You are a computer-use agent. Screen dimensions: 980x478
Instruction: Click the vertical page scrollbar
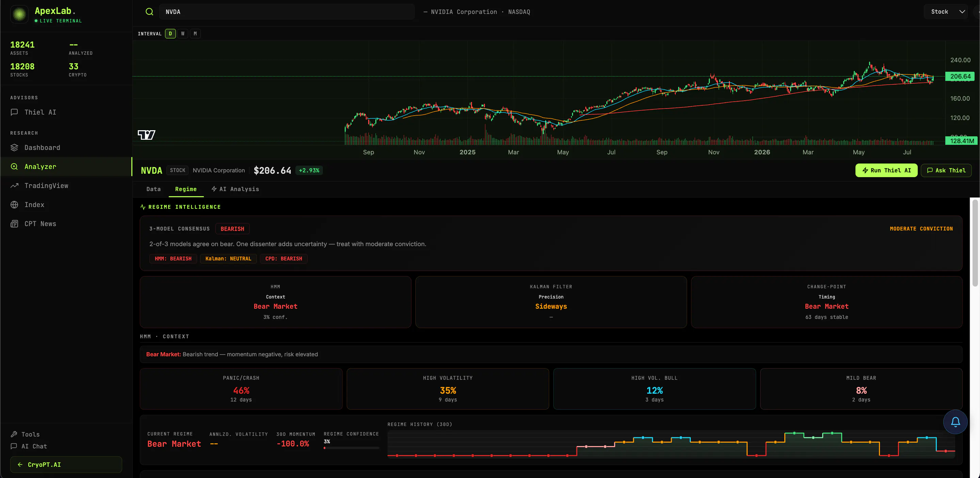[975, 243]
